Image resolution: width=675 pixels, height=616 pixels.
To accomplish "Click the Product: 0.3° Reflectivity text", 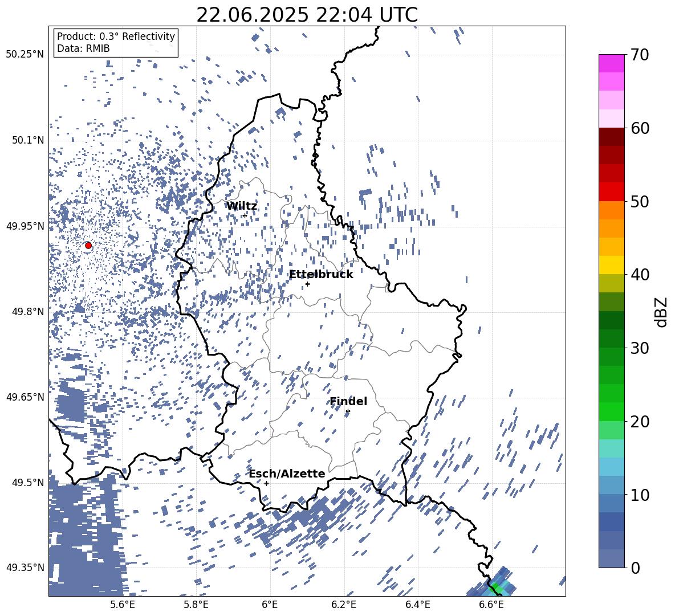I will 116,36.
